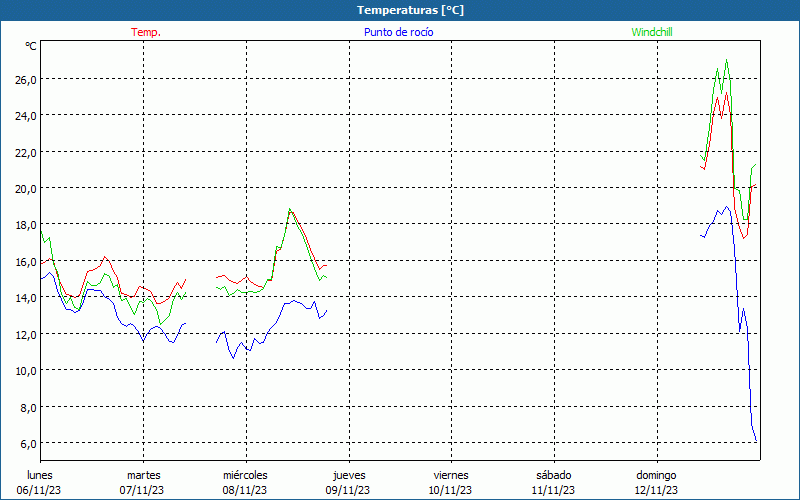This screenshot has height=500, width=800.
Task: Click the 'miércoles' day label
Action: click(245, 475)
